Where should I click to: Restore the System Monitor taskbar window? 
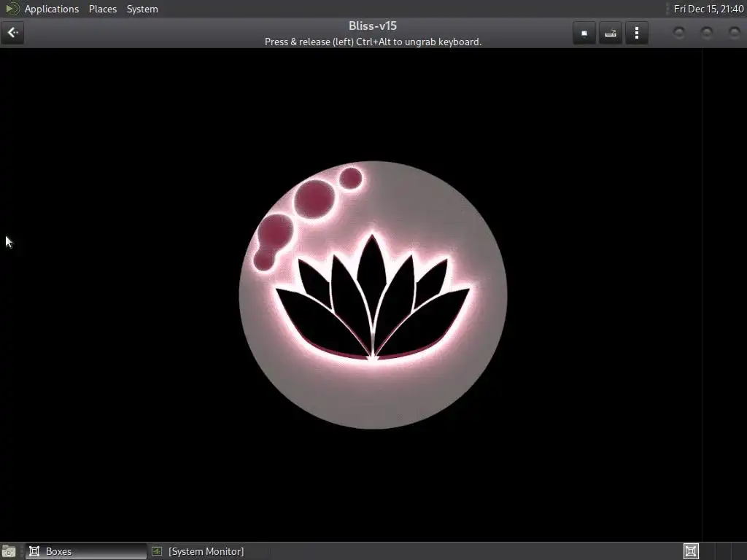(x=206, y=551)
